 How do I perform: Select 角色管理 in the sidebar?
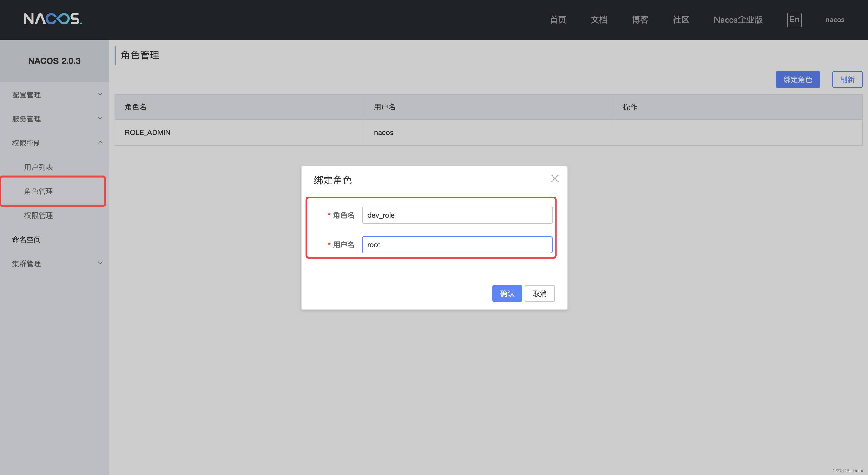[38, 191]
